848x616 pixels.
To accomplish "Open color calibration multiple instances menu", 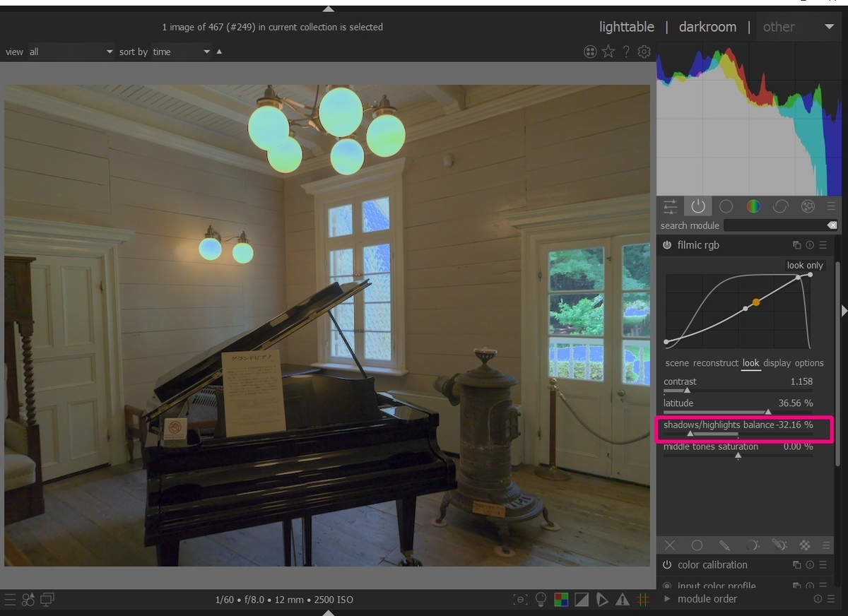I will tap(797, 565).
